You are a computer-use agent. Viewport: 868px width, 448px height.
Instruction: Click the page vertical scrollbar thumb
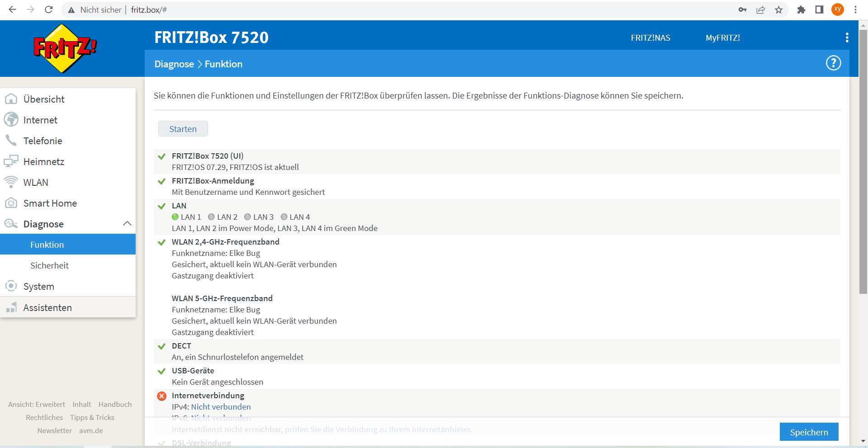click(x=863, y=162)
